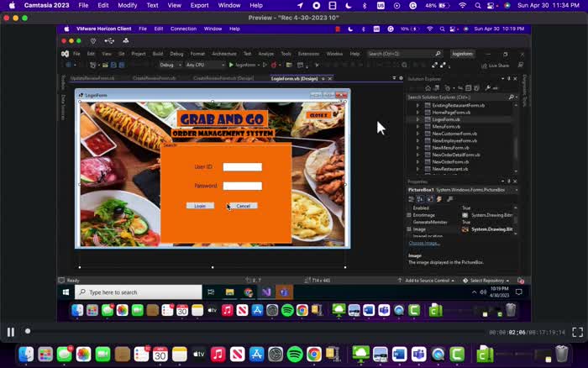Switch to the CreateReviewForm.vb tab
The image size is (588, 368).
tap(155, 78)
